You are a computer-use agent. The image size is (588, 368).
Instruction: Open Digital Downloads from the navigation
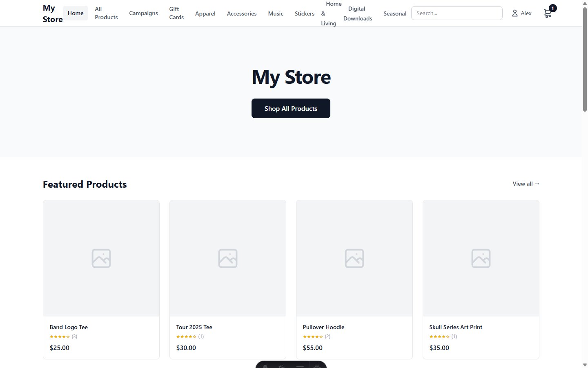tap(358, 13)
